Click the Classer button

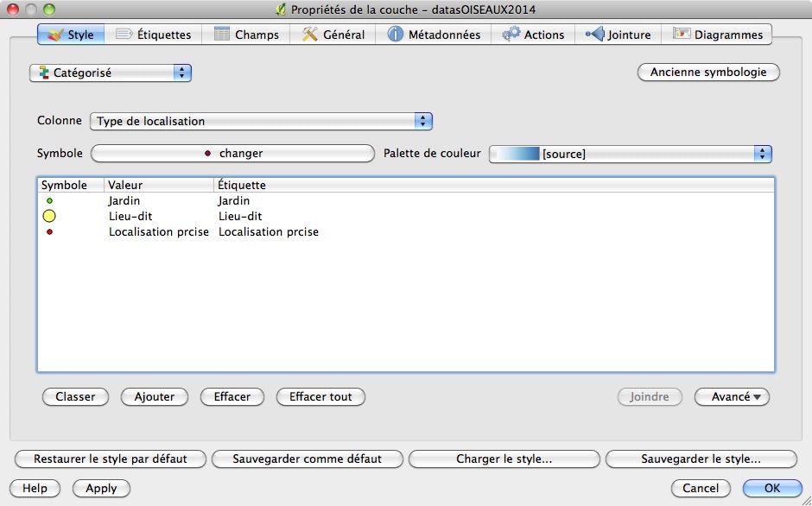76,396
